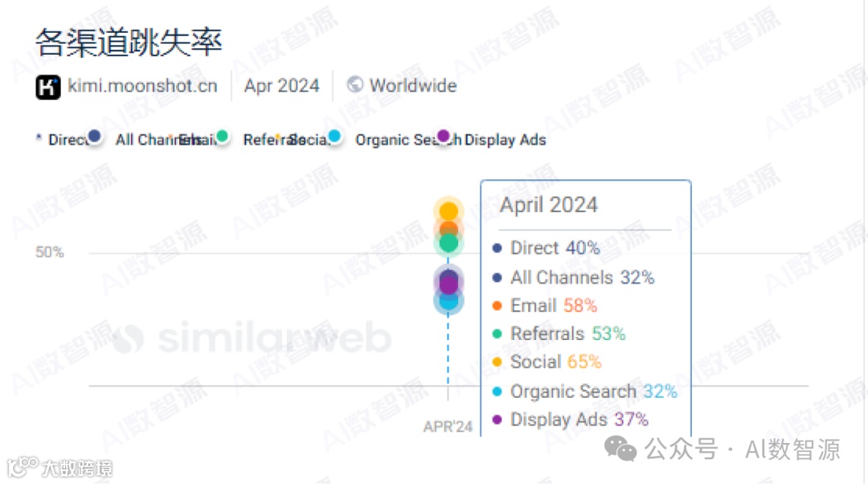Click the All Channels 32% tooltip row
This screenshot has height=484, width=868.
tap(574, 277)
